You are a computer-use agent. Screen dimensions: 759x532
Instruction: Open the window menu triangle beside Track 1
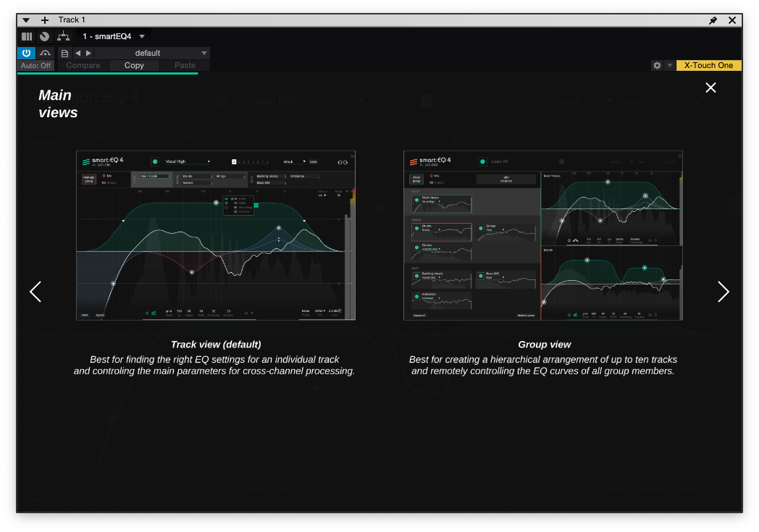tap(26, 20)
